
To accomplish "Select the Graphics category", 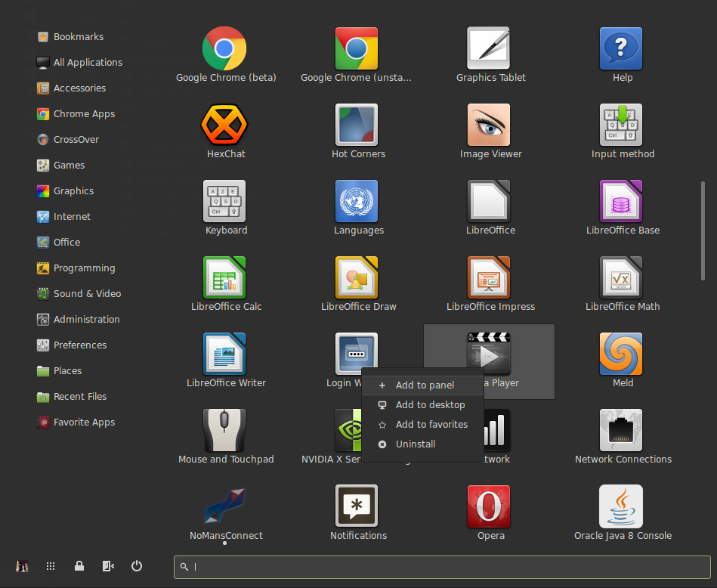I will (66, 190).
